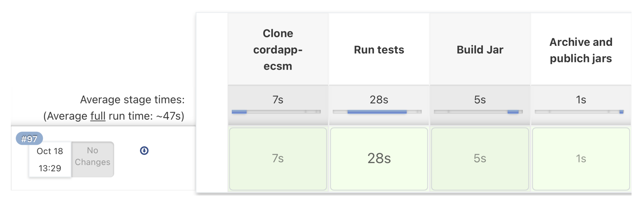
Task: Click the Oct 18 13:29 build date
Action: (50, 159)
